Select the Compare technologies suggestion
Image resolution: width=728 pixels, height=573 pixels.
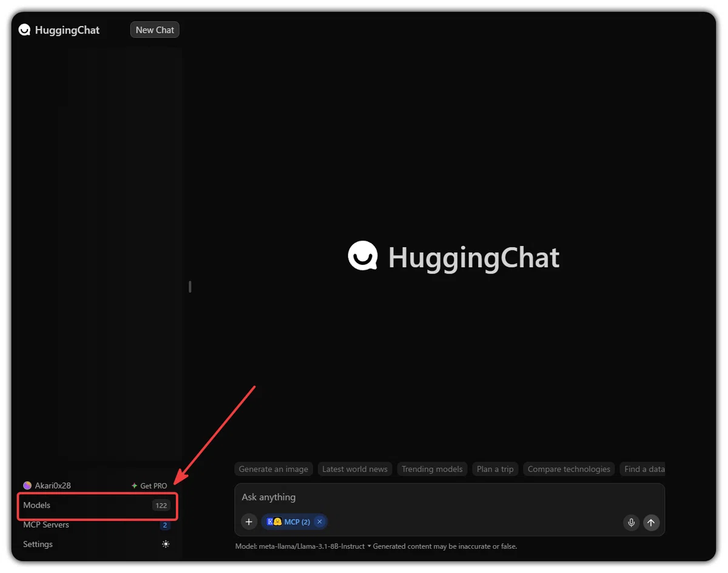[x=569, y=469]
